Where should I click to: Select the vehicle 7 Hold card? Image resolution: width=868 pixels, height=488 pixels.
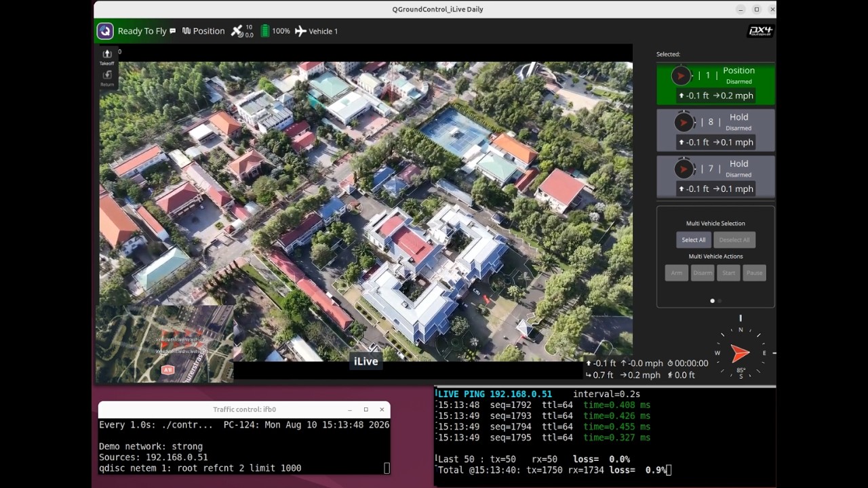pyautogui.click(x=715, y=178)
